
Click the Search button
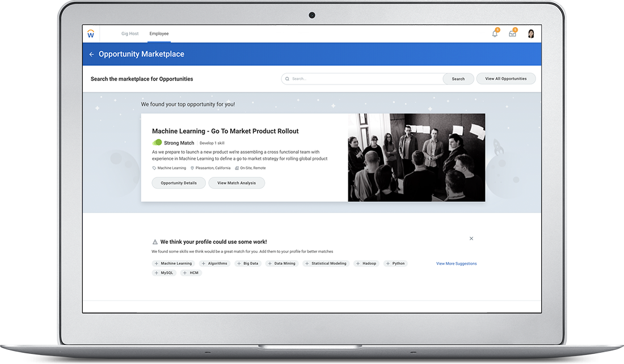pyautogui.click(x=458, y=79)
